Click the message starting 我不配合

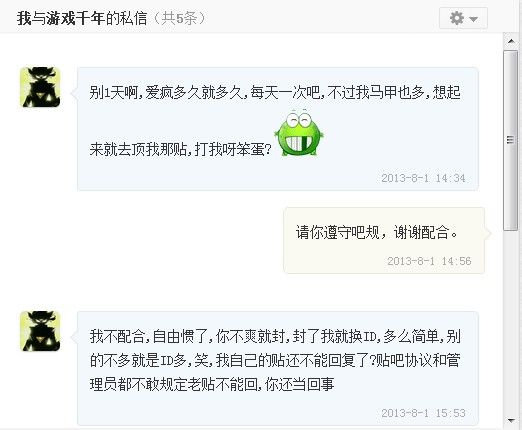tap(278, 368)
